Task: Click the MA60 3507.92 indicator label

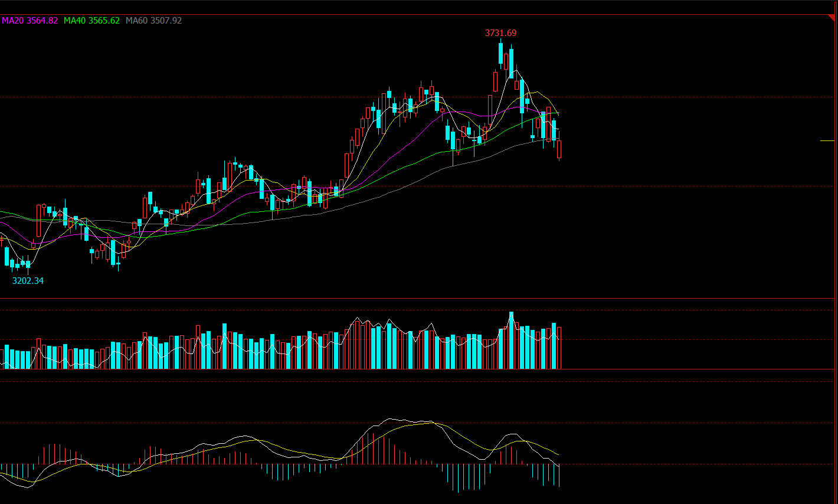Action: click(x=153, y=21)
